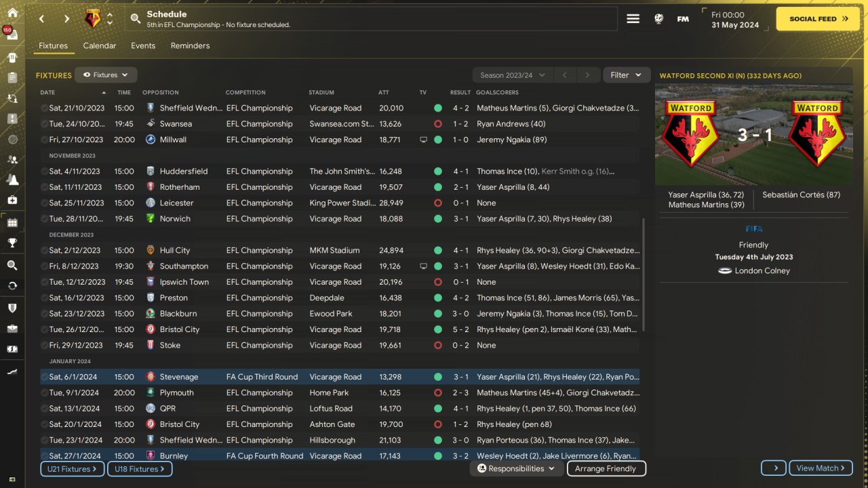Switch to the Calendar tab

tap(100, 46)
